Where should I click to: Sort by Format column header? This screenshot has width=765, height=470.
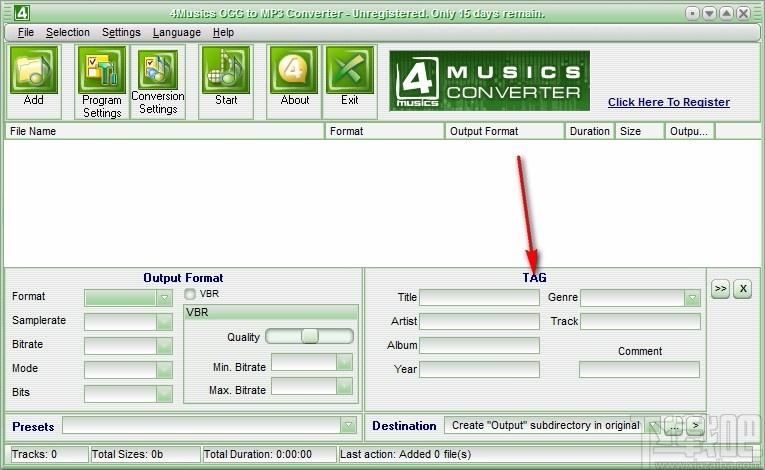[x=384, y=131]
